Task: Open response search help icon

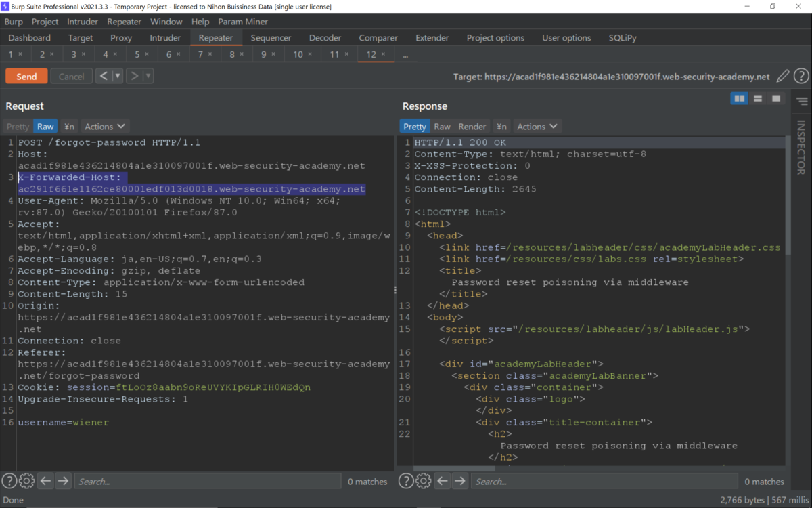Action: coord(406,481)
